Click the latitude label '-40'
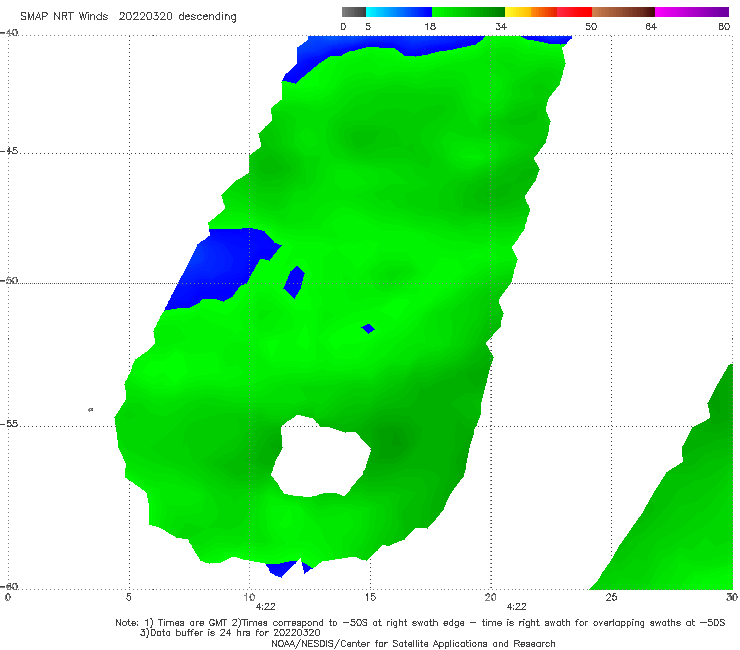Image resolution: width=740 pixels, height=650 pixels. pyautogui.click(x=9, y=33)
